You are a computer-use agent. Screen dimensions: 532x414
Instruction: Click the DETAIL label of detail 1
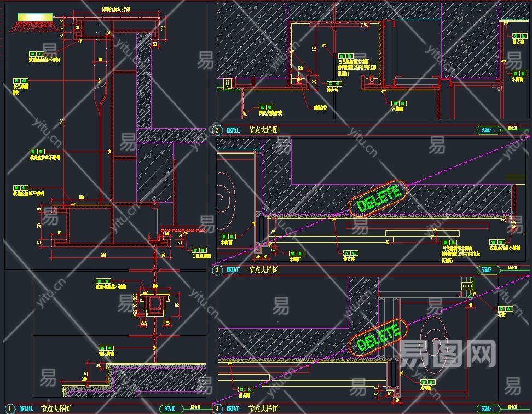point(26,409)
